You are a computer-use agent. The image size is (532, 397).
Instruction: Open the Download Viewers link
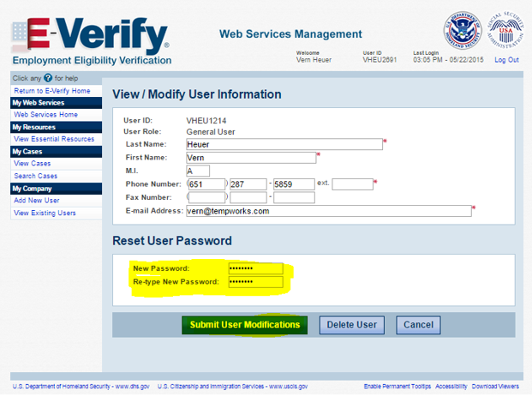pyautogui.click(x=495, y=387)
